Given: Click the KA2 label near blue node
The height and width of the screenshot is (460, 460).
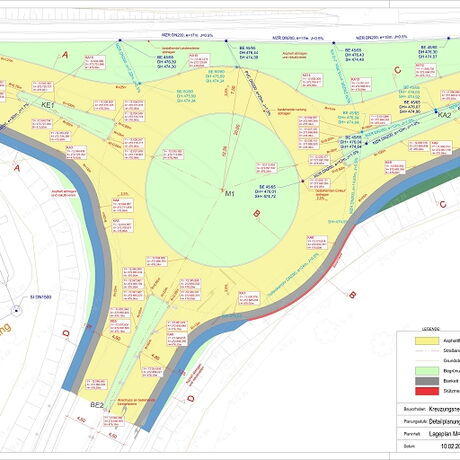Looking at the screenshot, I should tap(444, 115).
